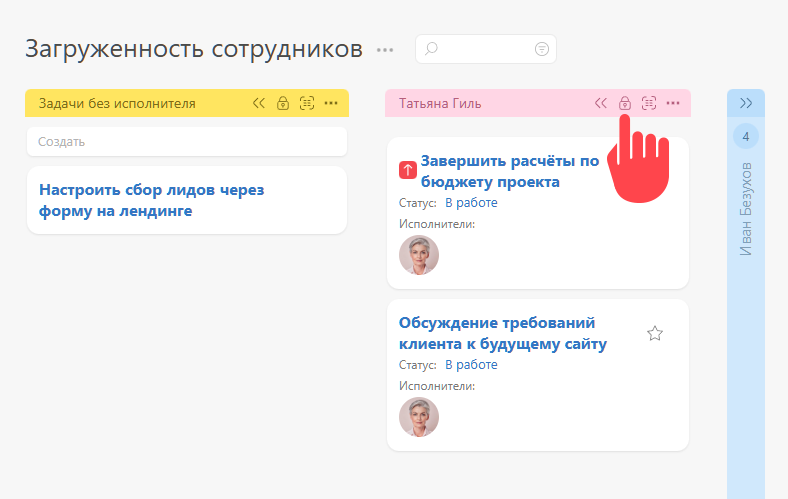Click red high-priority arrow icon on budget task
This screenshot has width=788, height=499.
click(408, 170)
